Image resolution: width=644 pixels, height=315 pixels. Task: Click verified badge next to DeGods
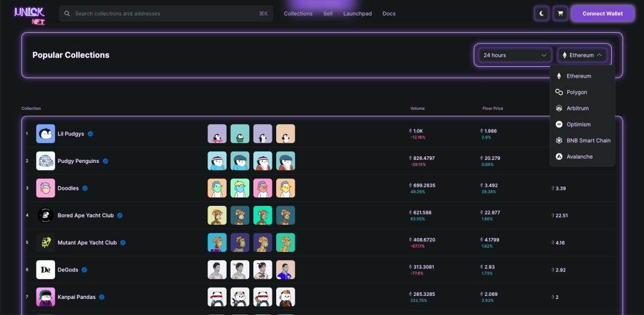(x=84, y=270)
